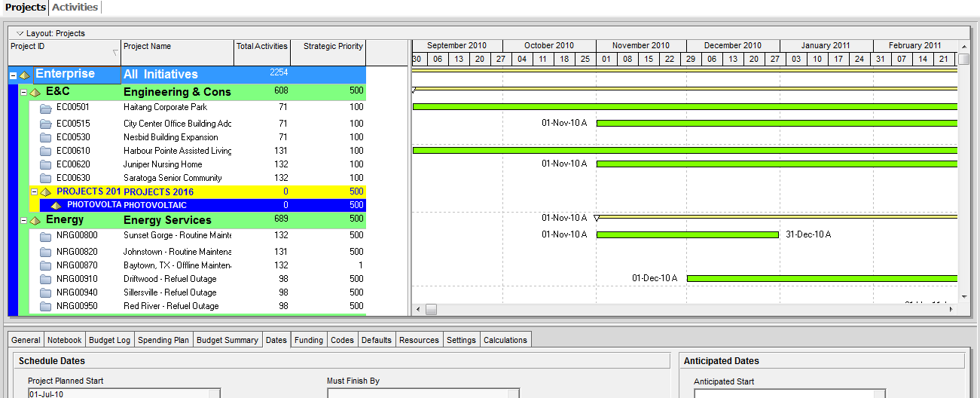Click the Anticipated Start date field
This screenshot has width=980, height=398.
(789, 393)
